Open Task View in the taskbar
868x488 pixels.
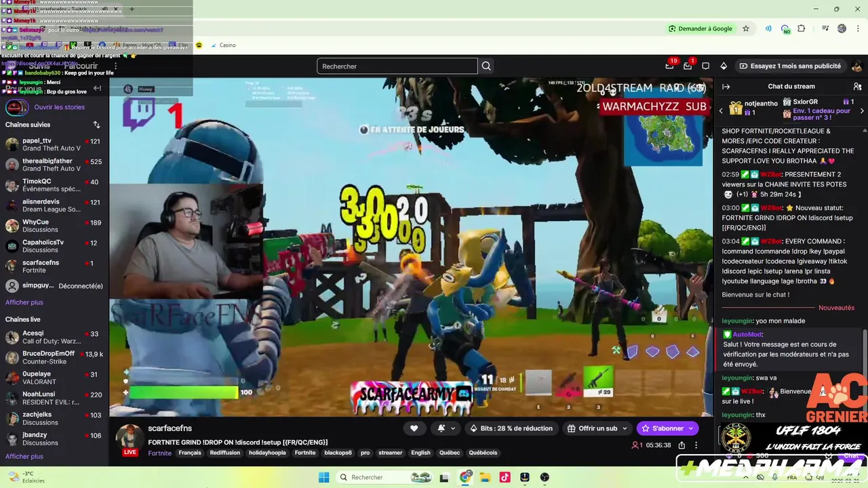point(445,477)
